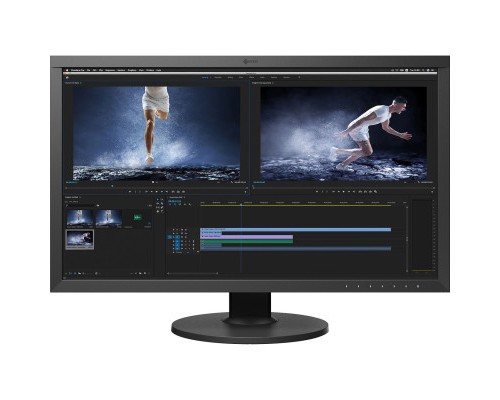The width and height of the screenshot is (500, 400).
Task: Switch Project panel to List View
Action: click(70, 273)
